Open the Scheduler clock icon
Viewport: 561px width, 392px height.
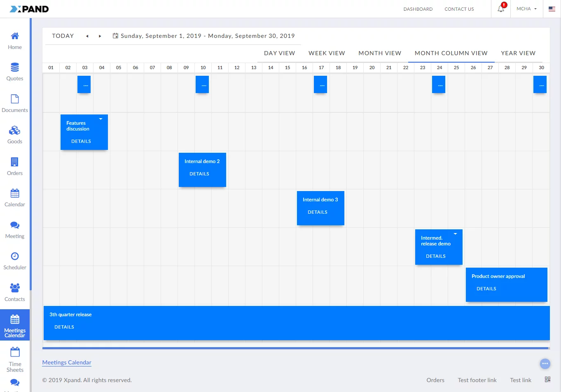15,257
